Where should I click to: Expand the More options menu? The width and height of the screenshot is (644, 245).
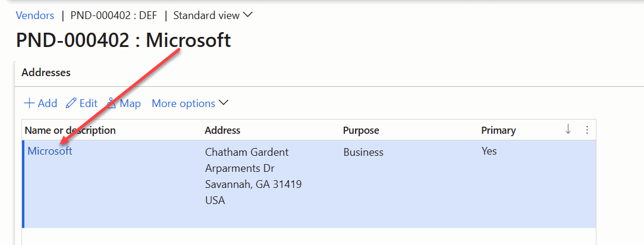click(x=190, y=103)
